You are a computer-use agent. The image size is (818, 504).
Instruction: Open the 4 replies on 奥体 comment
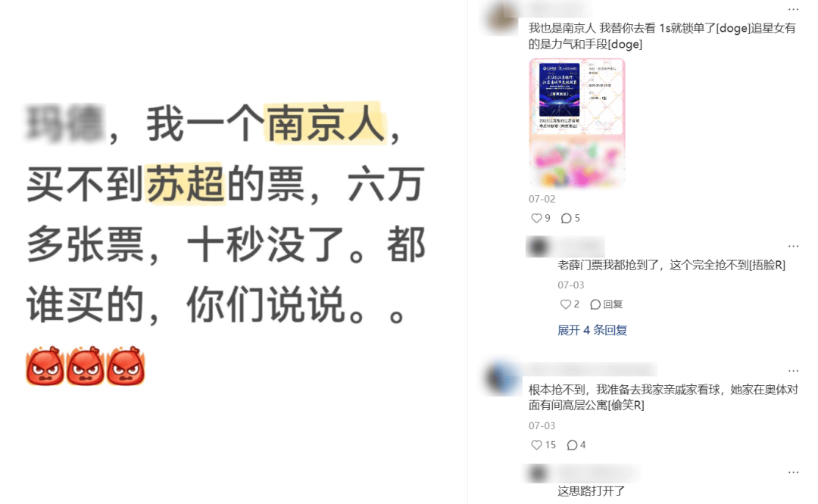(x=576, y=444)
